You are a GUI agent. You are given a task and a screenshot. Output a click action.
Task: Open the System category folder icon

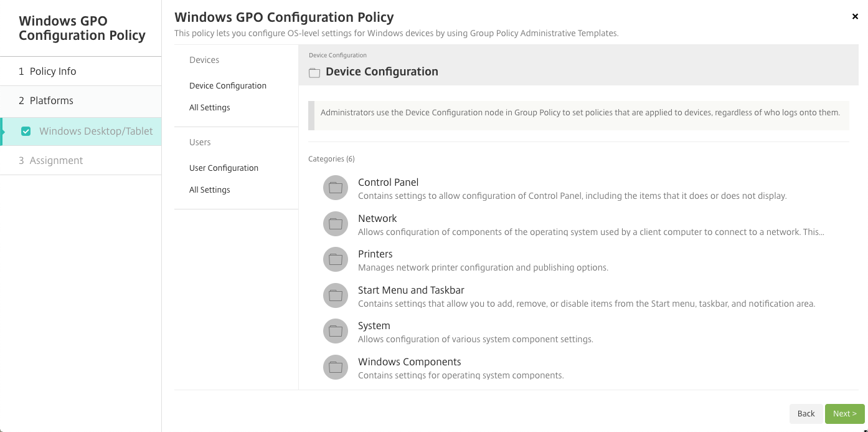pos(336,331)
